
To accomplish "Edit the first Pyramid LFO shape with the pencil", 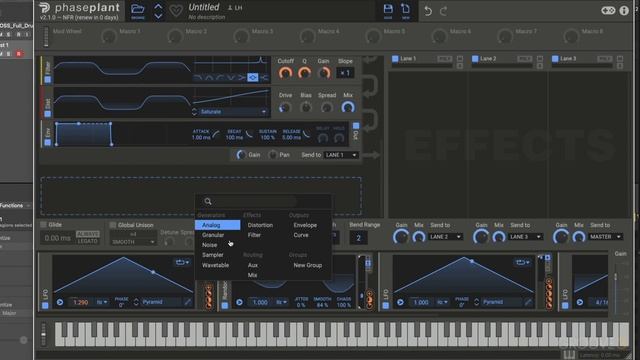I will pos(187,302).
